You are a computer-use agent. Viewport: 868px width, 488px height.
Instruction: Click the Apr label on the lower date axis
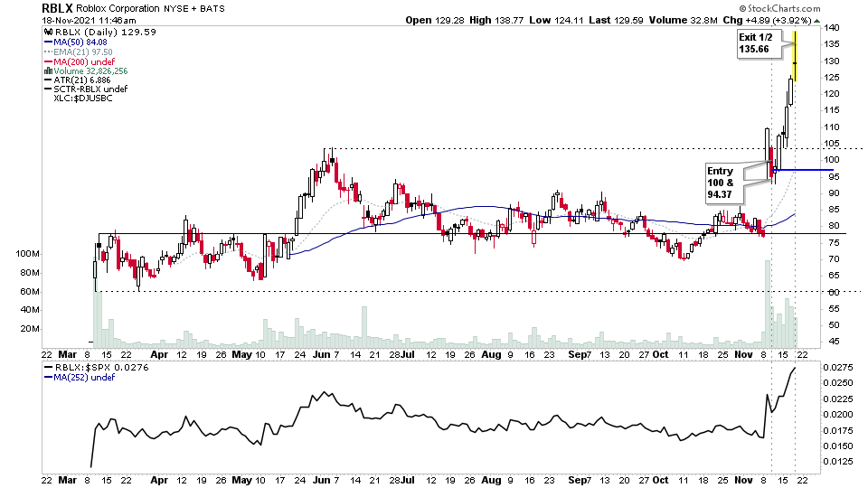pos(159,480)
